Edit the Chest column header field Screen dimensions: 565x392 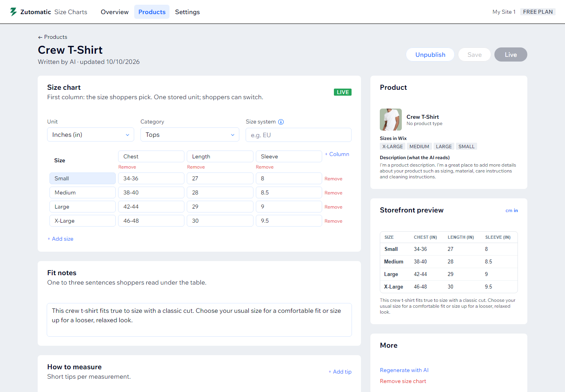pos(151,156)
